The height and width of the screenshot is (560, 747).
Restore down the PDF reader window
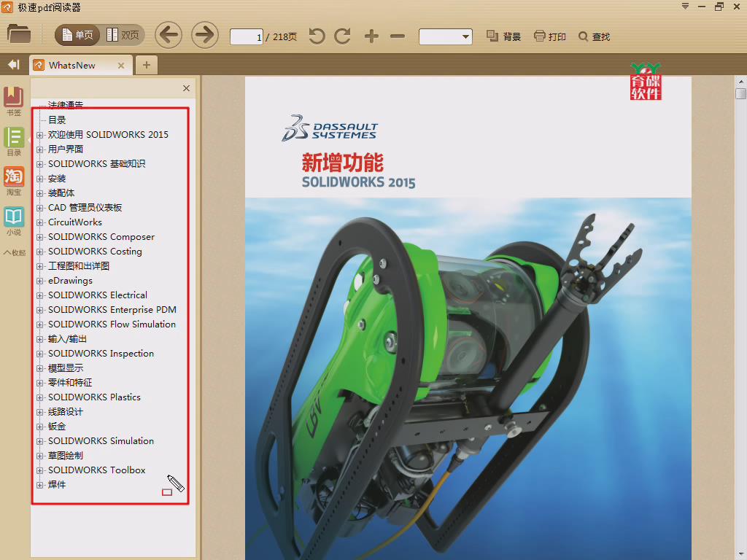pyautogui.click(x=719, y=7)
